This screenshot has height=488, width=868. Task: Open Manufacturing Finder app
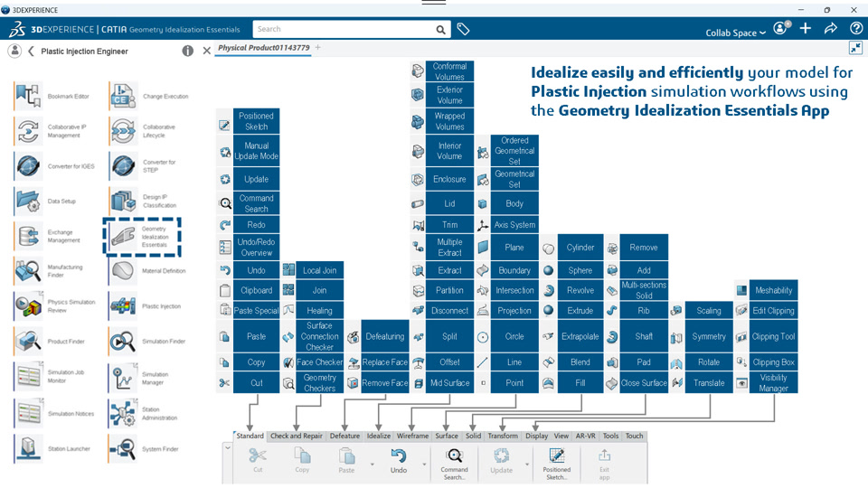[28, 271]
